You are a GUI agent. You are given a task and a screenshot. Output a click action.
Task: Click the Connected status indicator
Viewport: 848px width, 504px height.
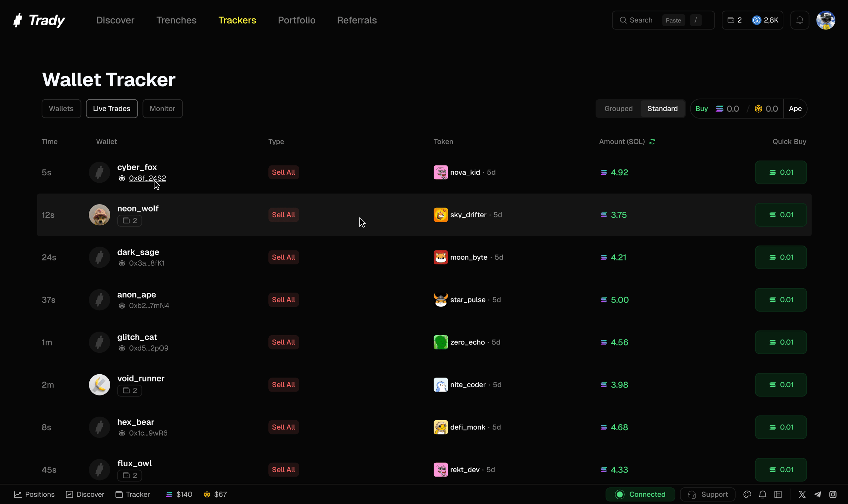tap(640, 494)
